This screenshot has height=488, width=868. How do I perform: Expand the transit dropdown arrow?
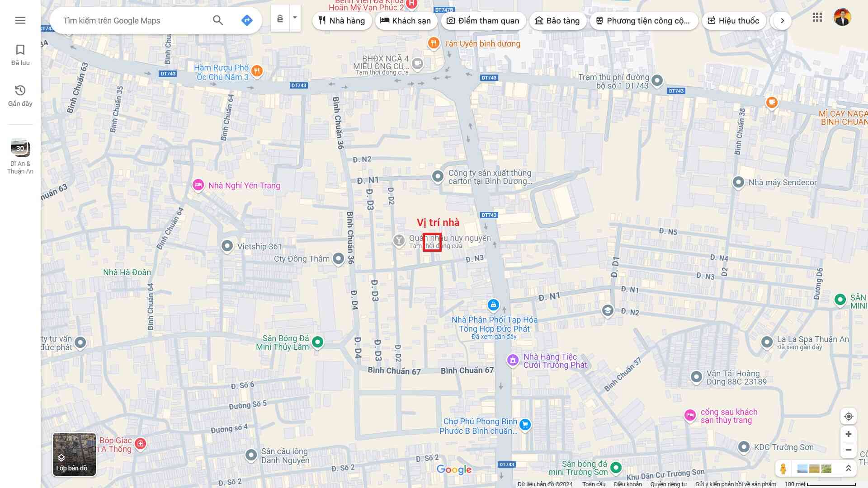pos(295,18)
